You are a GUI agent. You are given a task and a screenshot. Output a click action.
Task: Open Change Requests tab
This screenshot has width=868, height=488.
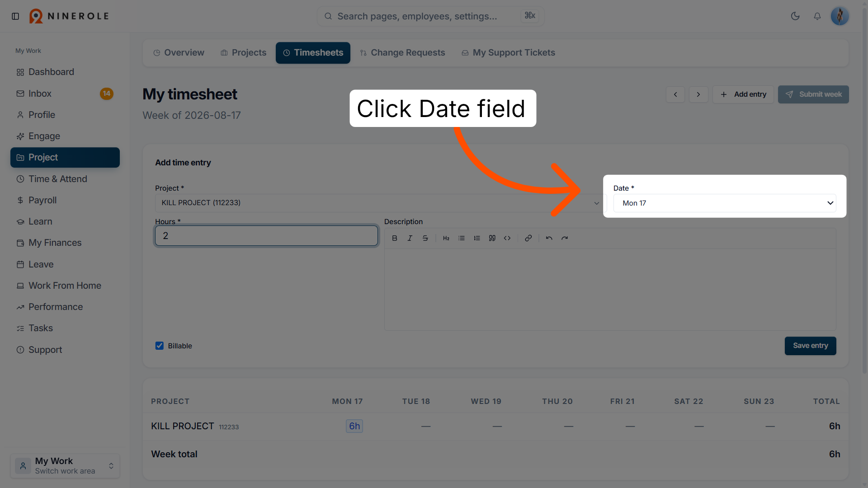point(402,53)
